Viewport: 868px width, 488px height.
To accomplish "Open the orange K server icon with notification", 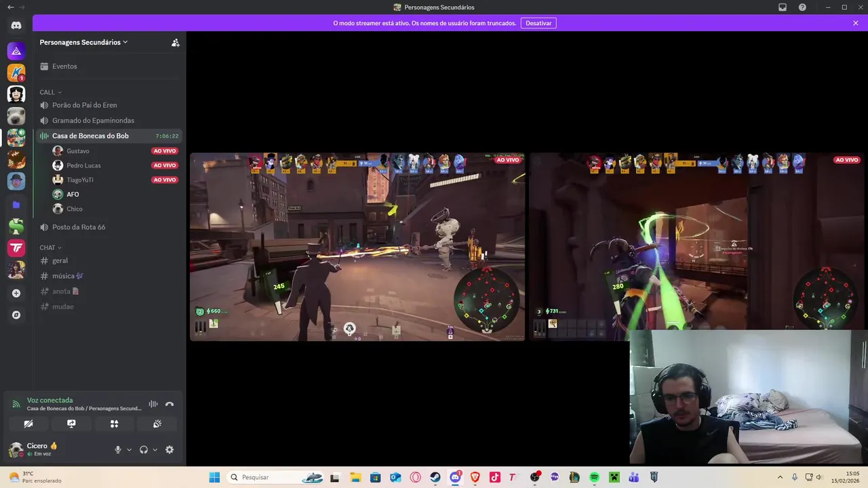I will 16,73.
